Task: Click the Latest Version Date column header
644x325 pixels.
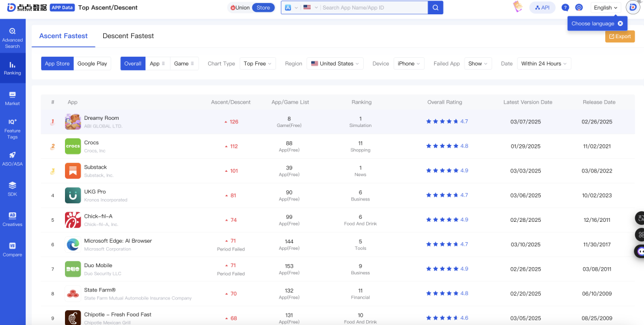Action: pyautogui.click(x=528, y=102)
